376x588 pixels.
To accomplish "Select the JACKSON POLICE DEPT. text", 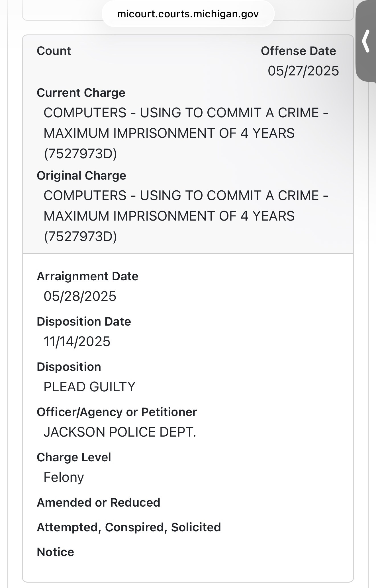I will coord(120,432).
